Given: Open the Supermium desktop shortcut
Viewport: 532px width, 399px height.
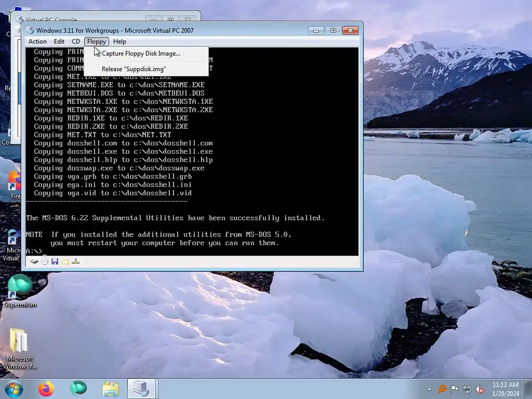Looking at the screenshot, I should pos(20,291).
